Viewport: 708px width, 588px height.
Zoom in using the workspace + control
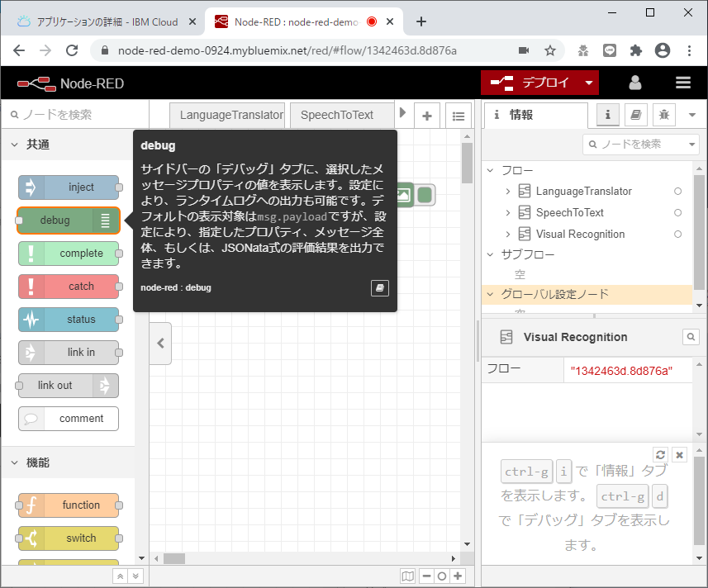click(x=456, y=576)
